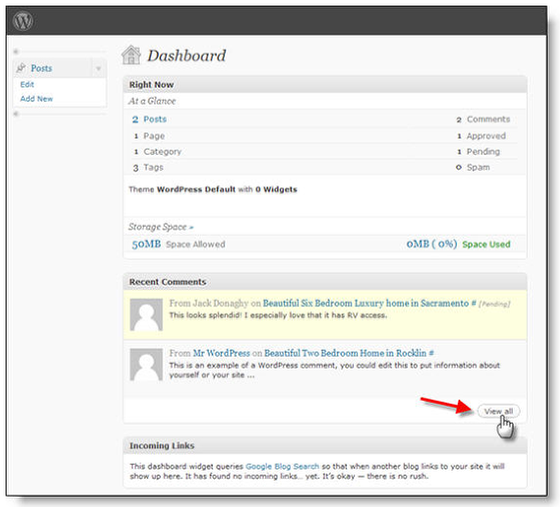Click the [Pending] status label
Viewport: 560px width, 507px height.
[494, 304]
